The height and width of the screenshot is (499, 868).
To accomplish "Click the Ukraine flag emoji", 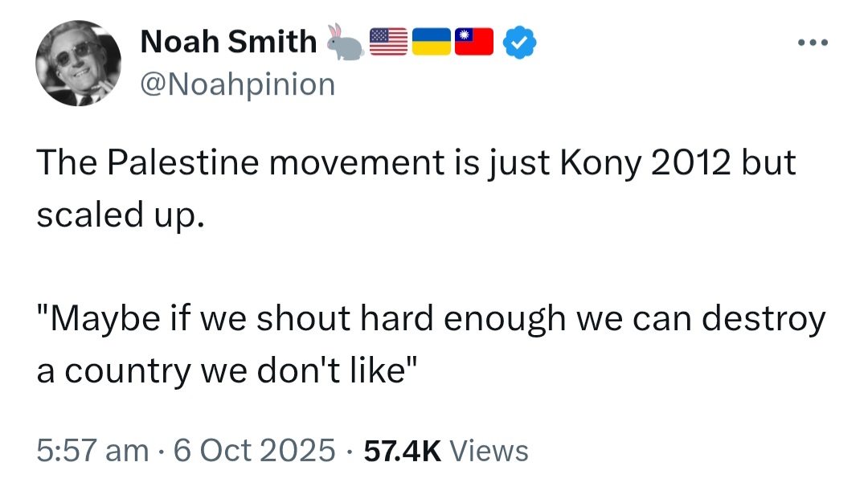I will (432, 42).
